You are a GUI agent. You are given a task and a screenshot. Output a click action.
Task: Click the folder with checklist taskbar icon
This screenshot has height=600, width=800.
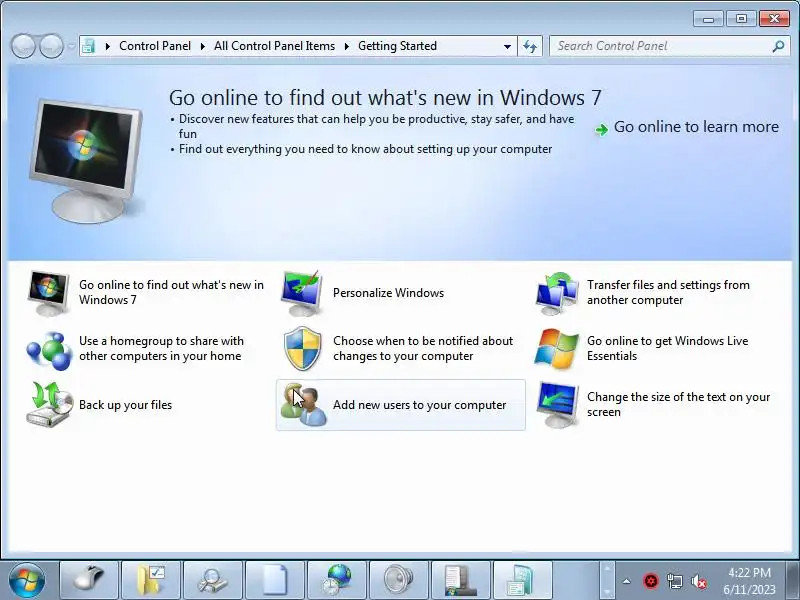click(x=151, y=580)
